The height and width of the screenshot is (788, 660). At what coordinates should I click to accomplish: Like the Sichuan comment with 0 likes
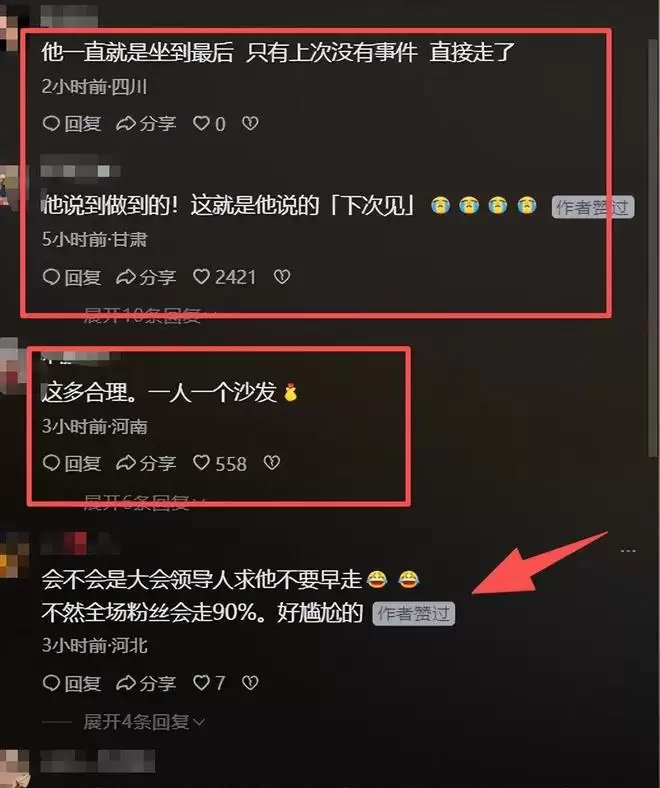tap(209, 124)
